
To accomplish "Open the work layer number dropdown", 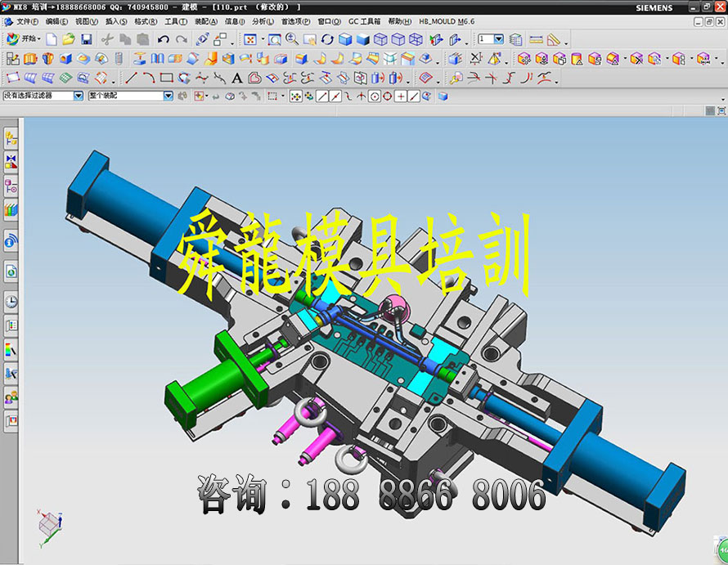I will [x=499, y=39].
